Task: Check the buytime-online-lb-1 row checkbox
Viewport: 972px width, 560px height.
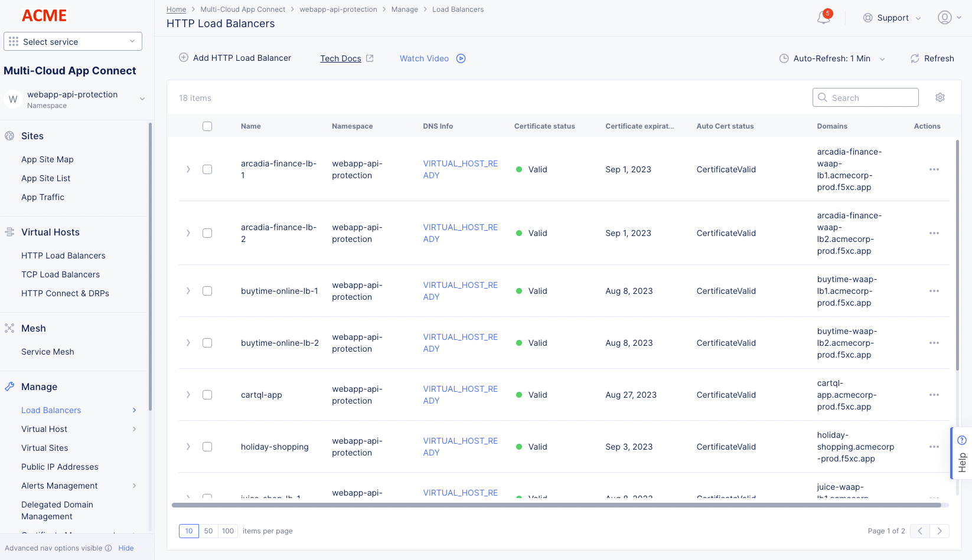Action: (207, 290)
